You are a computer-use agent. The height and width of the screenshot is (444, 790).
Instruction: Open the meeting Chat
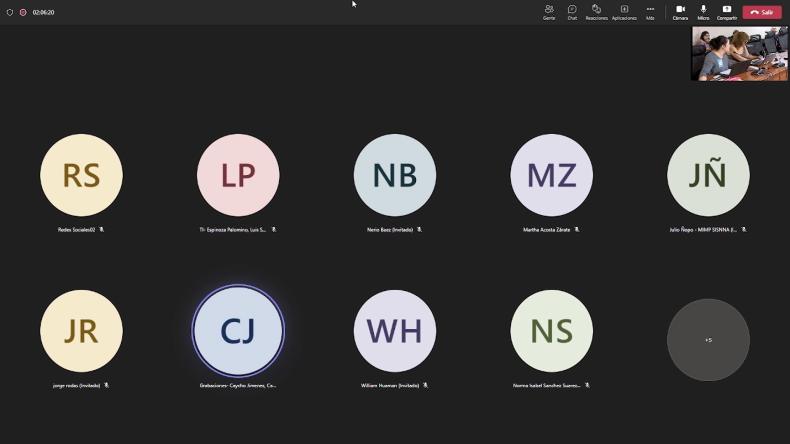click(572, 12)
